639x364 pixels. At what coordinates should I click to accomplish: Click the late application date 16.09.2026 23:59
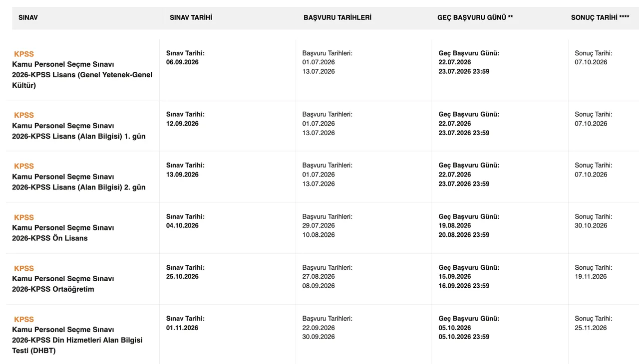click(464, 286)
